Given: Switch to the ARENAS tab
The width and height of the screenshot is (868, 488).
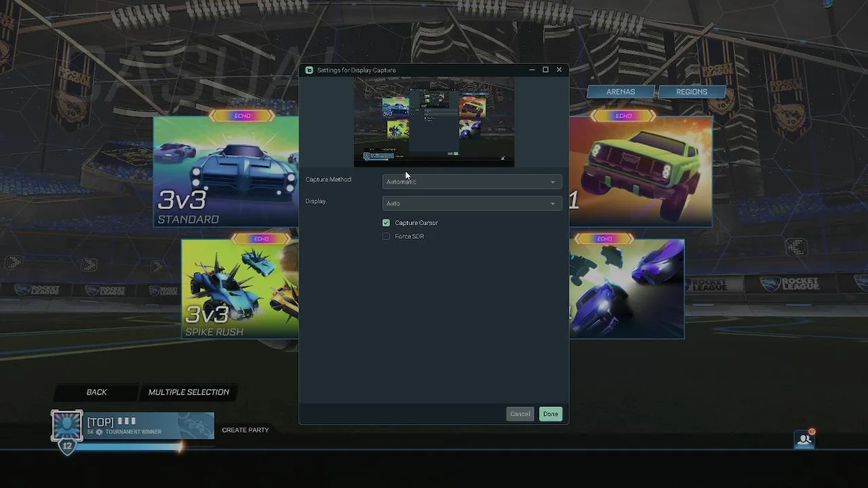Looking at the screenshot, I should click(620, 91).
